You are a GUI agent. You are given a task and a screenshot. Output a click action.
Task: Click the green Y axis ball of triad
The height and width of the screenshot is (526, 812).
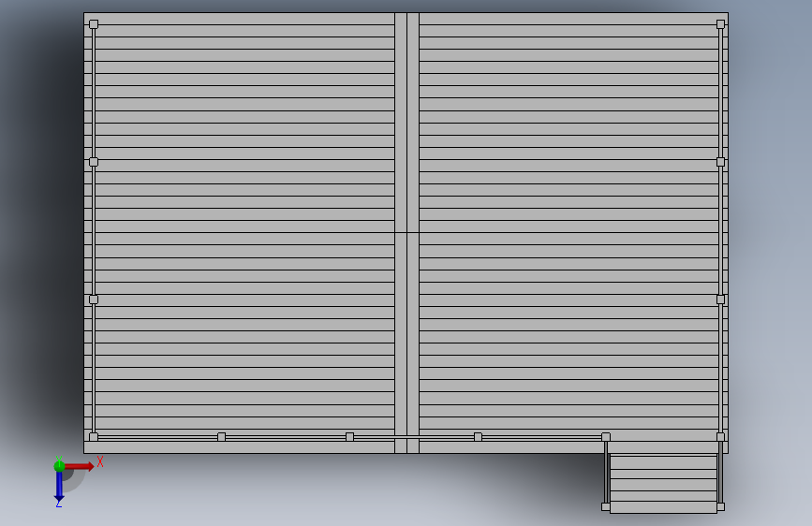click(x=59, y=466)
